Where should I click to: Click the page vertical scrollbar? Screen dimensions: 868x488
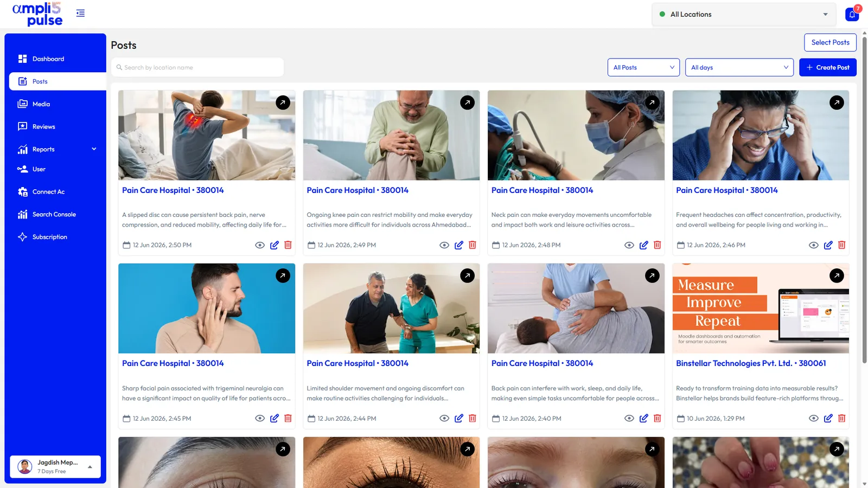[864, 201]
